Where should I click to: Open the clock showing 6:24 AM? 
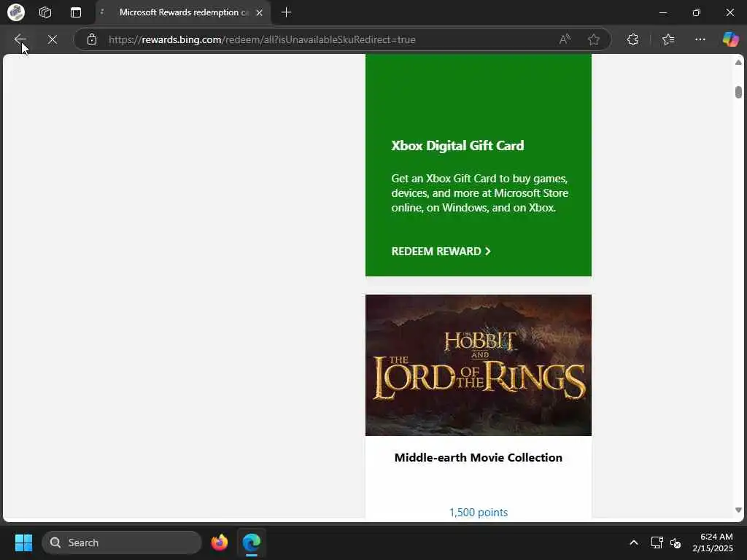[x=713, y=542]
